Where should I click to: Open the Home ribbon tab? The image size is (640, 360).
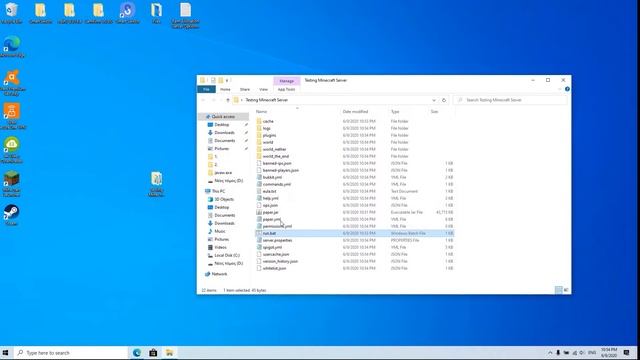click(225, 89)
